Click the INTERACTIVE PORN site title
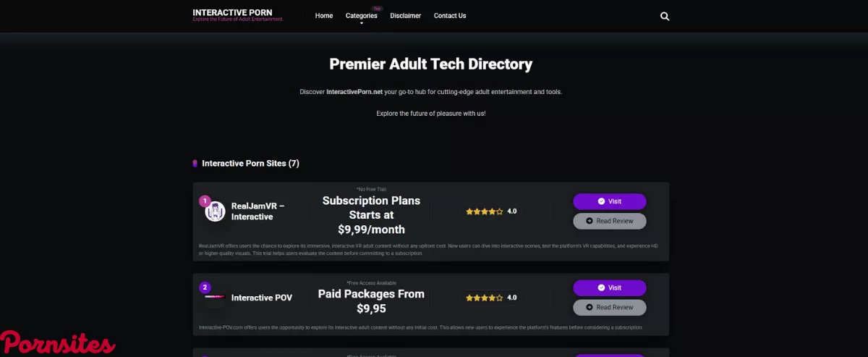The height and width of the screenshot is (357, 868). (232, 12)
